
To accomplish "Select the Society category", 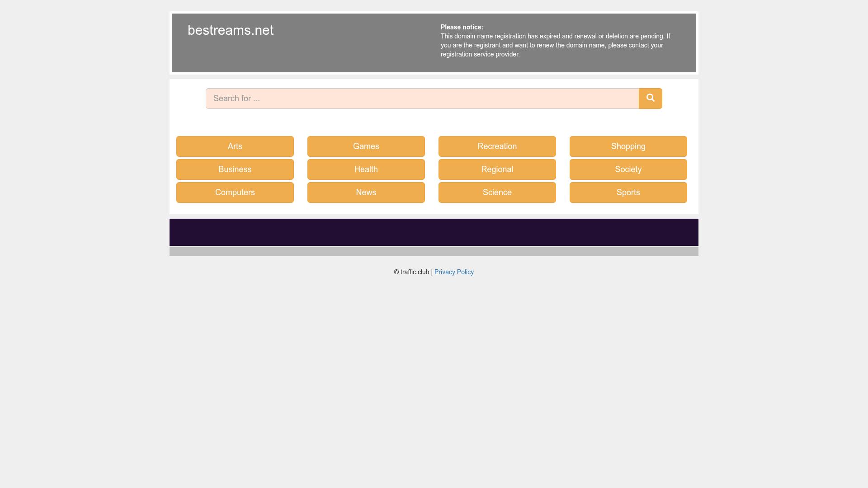I will click(628, 169).
